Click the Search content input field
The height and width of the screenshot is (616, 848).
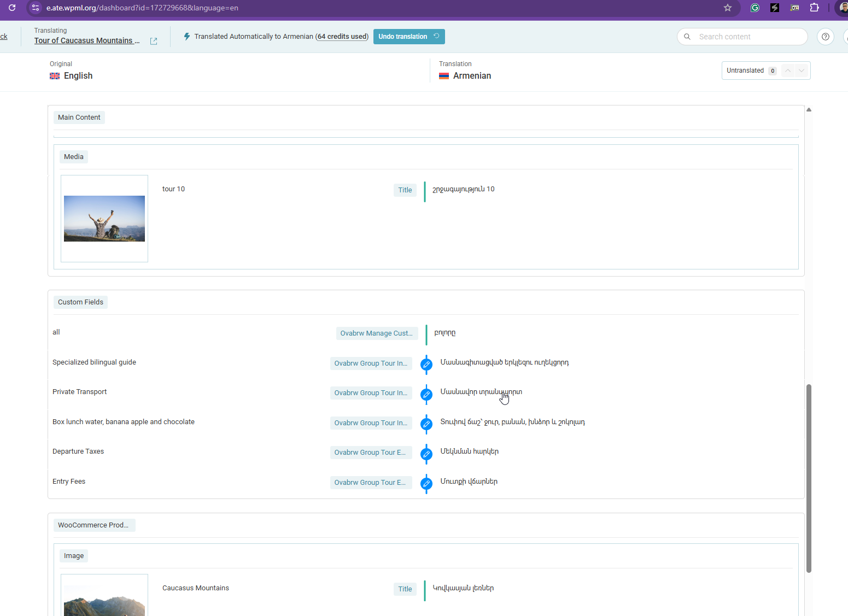749,37
